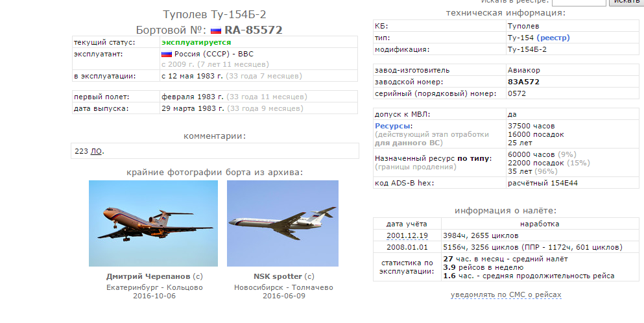Select the с 12 мая 1983 г. value

tap(192, 76)
